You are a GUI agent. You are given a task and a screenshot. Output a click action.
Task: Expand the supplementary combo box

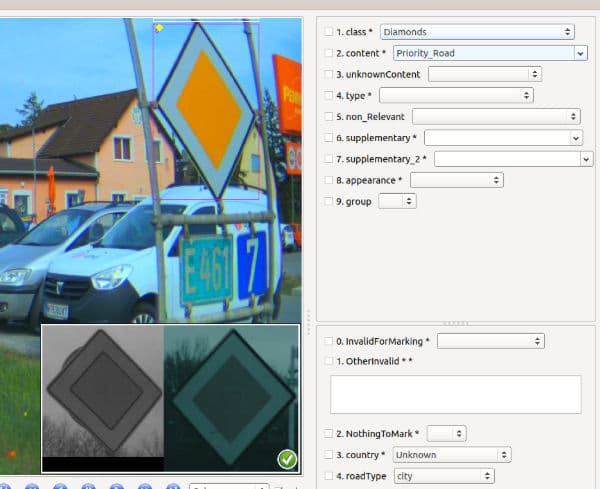point(504,138)
